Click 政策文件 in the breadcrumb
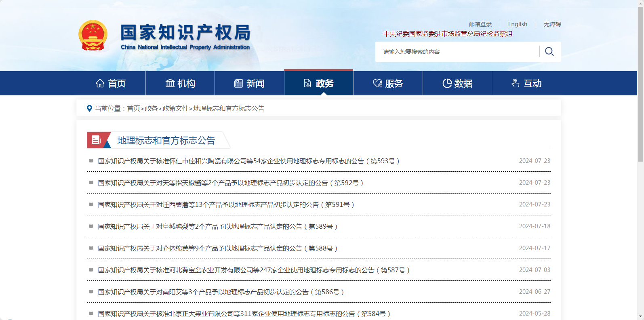 click(175, 108)
